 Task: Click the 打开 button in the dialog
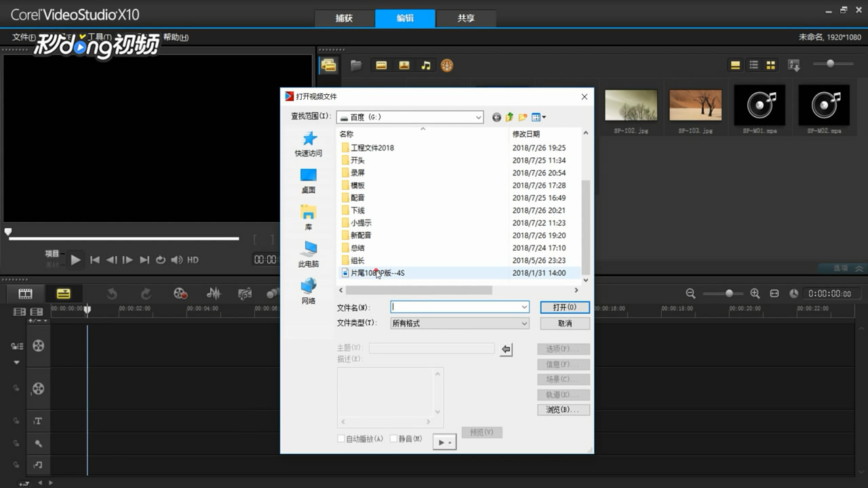point(564,306)
